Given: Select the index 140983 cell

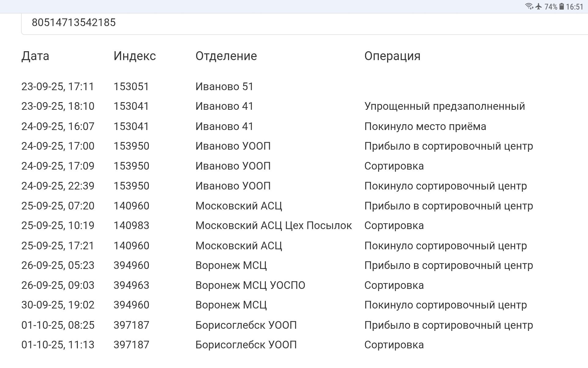Looking at the screenshot, I should tap(131, 226).
